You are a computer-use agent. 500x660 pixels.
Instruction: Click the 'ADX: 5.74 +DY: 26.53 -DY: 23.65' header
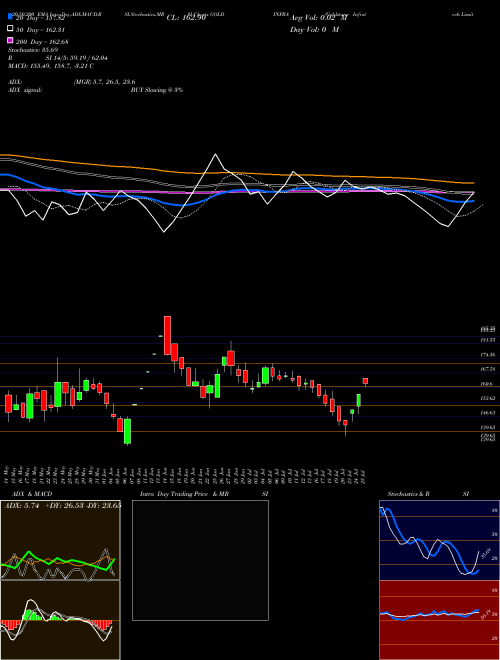click(x=62, y=505)
